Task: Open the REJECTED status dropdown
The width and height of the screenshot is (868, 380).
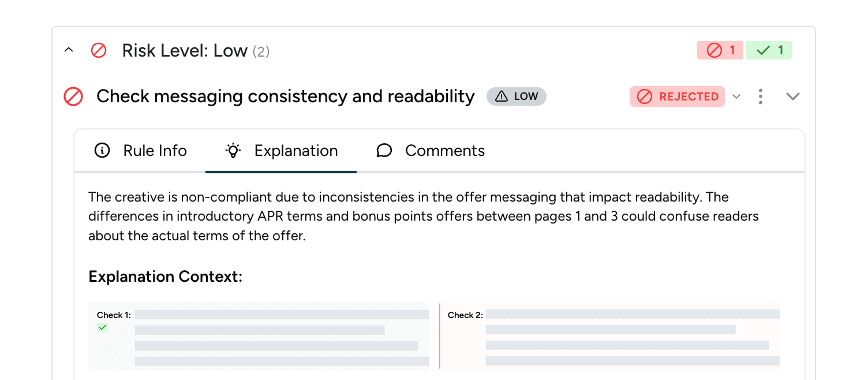Action: coord(736,96)
